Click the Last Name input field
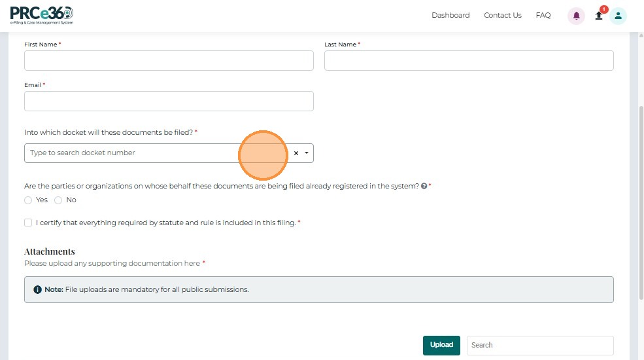Viewport: 644px width, 360px height. pos(469,60)
